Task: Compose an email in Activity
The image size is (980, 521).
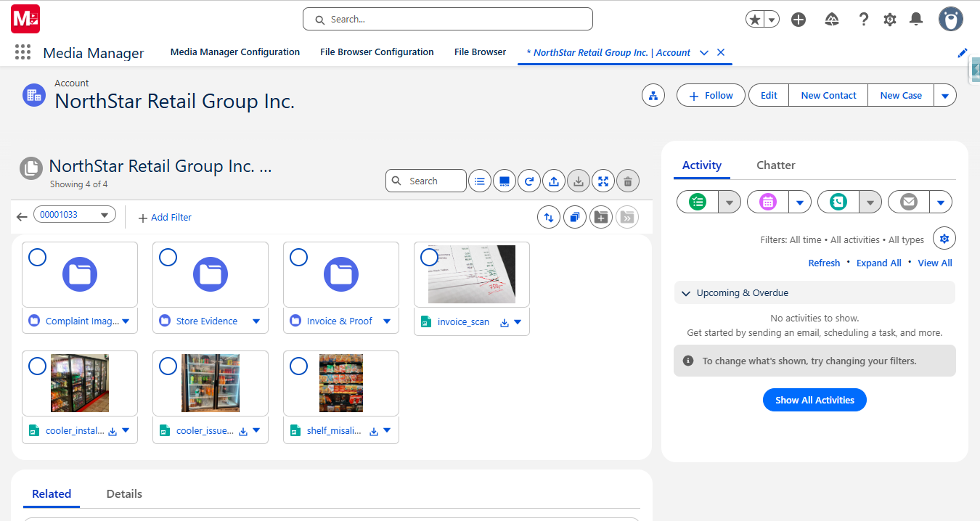Action: point(909,202)
